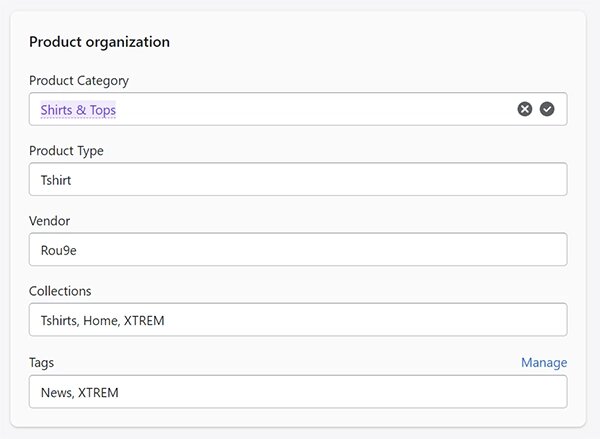Click XTREM in the Tags field

point(98,393)
